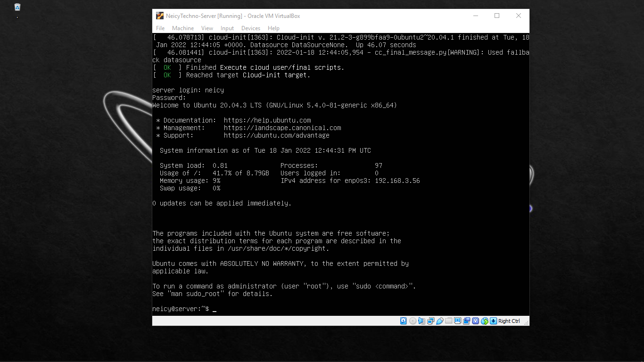This screenshot has width=644, height=362.
Task: Click the 'Processes: 97' entry
Action: (x=331, y=165)
